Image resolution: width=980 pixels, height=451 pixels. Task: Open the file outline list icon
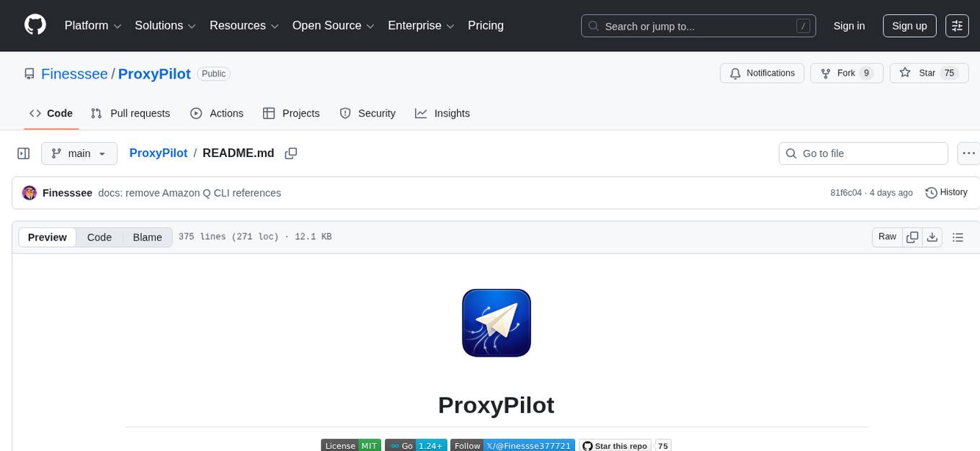pos(958,236)
